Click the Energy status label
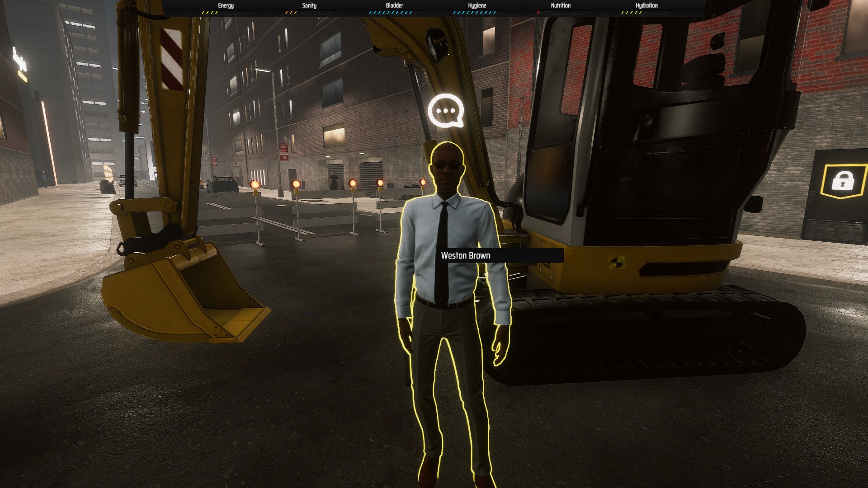The image size is (868, 488). [x=226, y=5]
